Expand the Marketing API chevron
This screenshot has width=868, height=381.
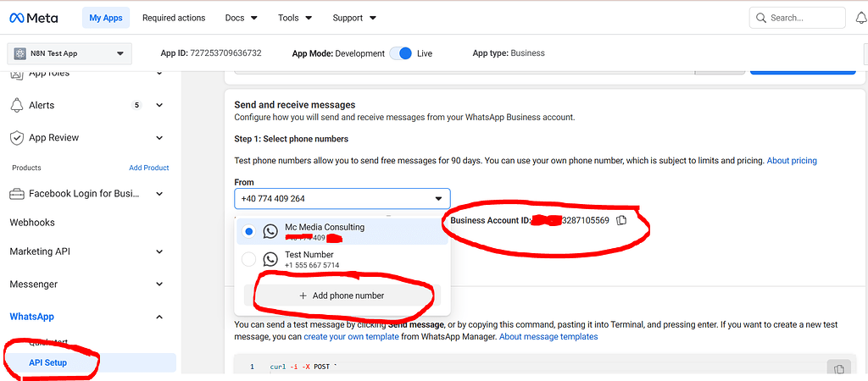tap(159, 251)
